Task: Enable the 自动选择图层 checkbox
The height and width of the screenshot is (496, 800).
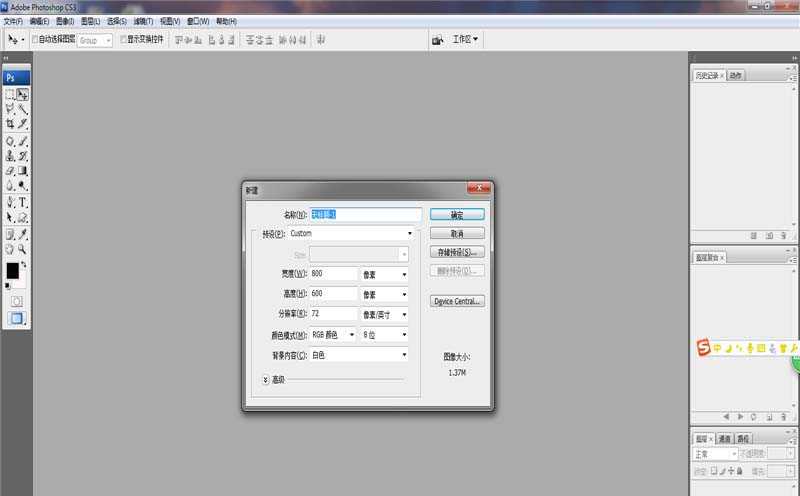Action: point(35,40)
